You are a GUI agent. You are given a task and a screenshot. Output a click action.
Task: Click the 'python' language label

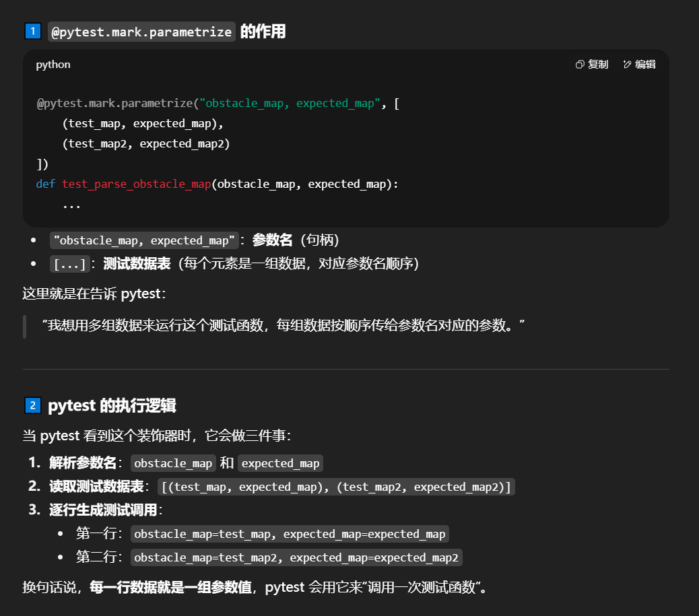point(53,65)
